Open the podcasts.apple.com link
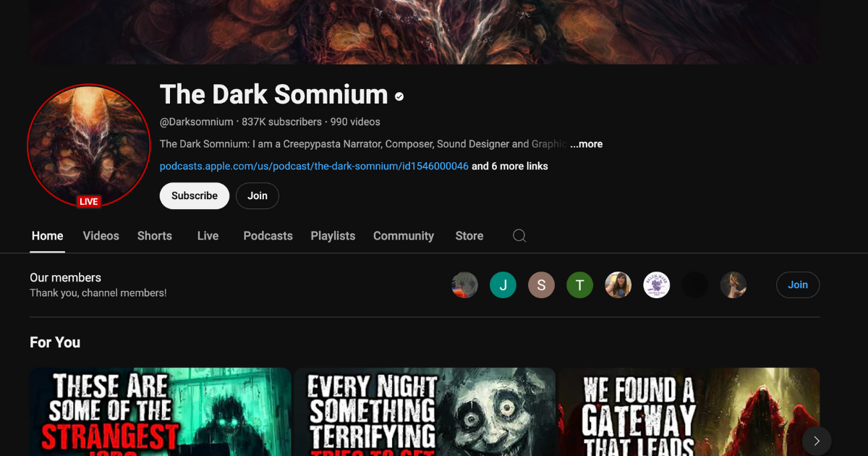868x456 pixels. (x=312, y=166)
